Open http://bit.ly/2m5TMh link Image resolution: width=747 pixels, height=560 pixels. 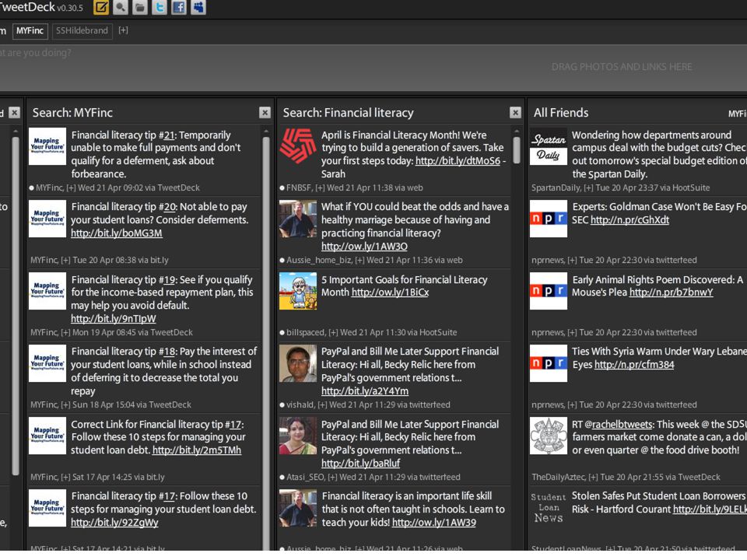point(197,450)
